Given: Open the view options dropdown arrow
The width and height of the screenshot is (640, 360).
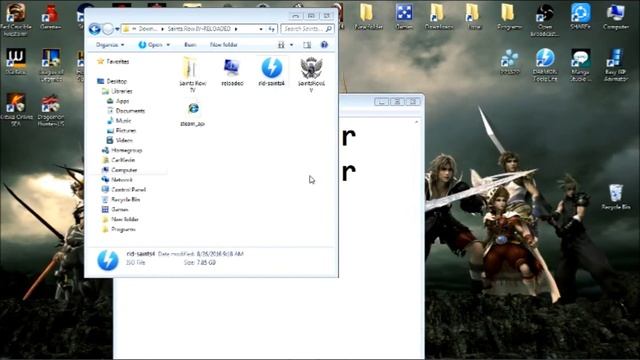Looking at the screenshot, I should (x=291, y=45).
